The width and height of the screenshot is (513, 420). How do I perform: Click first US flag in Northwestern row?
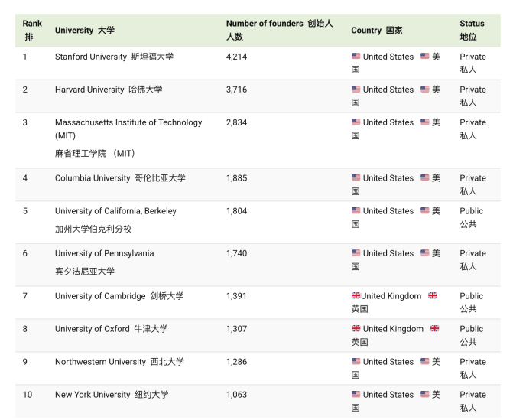(356, 361)
